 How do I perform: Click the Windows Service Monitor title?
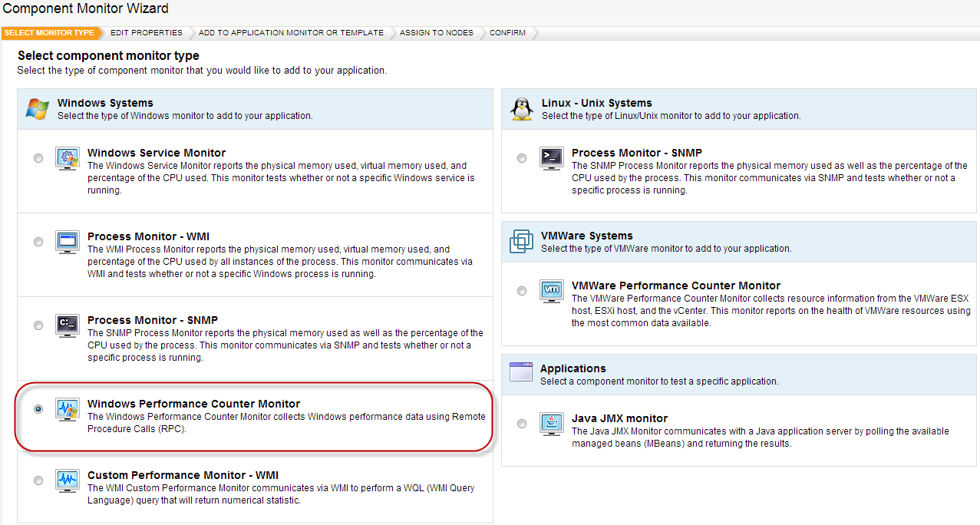point(157,153)
